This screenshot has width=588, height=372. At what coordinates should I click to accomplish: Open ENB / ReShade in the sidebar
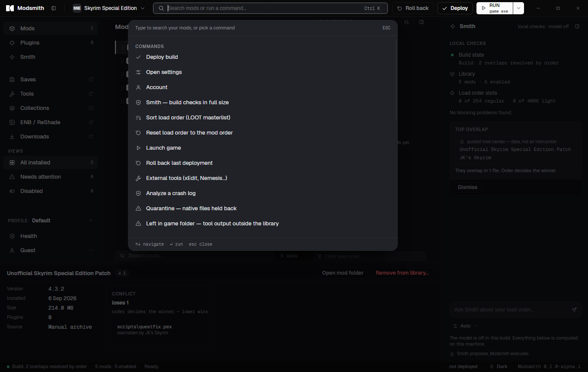click(51, 122)
